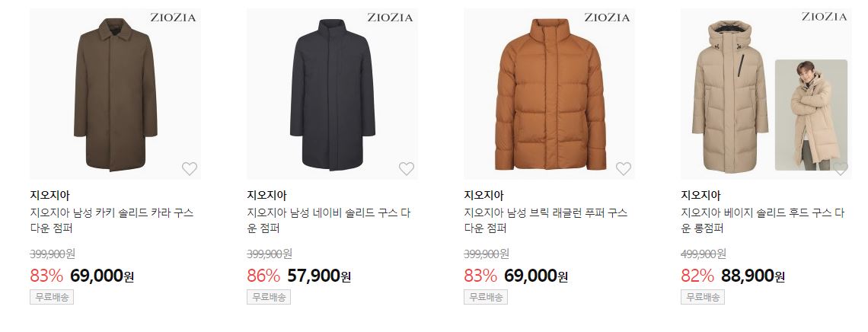The height and width of the screenshot is (332, 868).
Task: Add brick raglan puffer to wishlist heart
Action: pyautogui.click(x=624, y=169)
